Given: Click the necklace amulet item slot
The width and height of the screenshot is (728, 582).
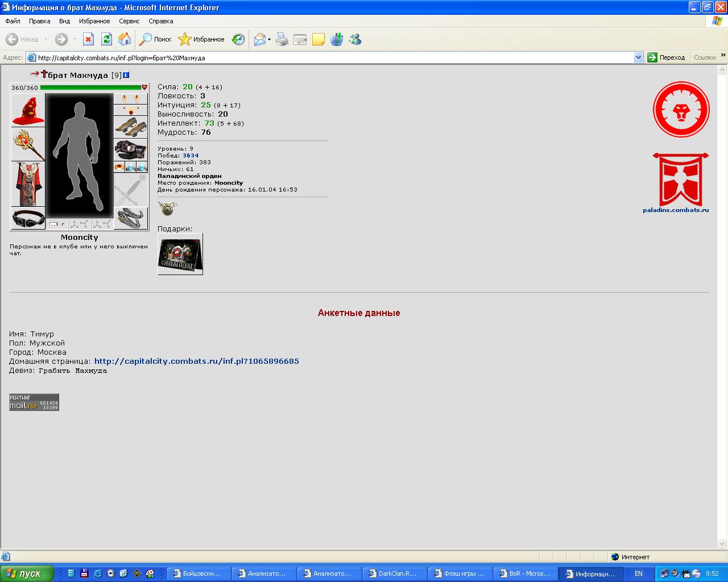Looking at the screenshot, I should pyautogui.click(x=130, y=110).
